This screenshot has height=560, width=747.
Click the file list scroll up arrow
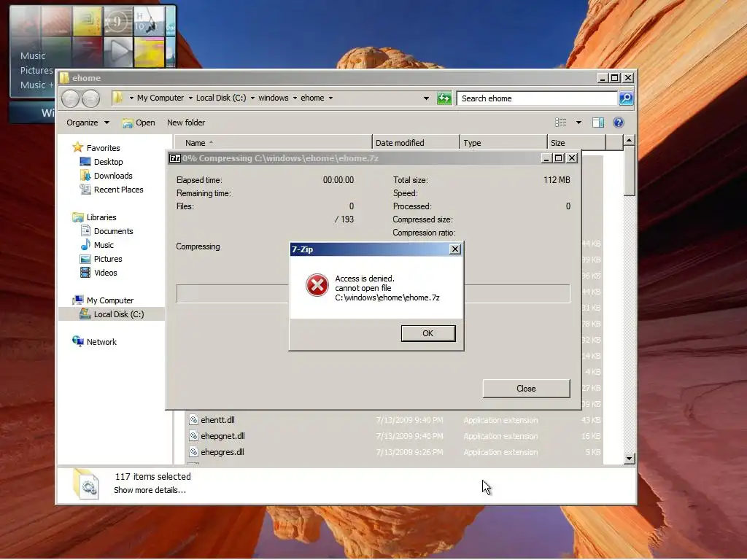pyautogui.click(x=630, y=141)
